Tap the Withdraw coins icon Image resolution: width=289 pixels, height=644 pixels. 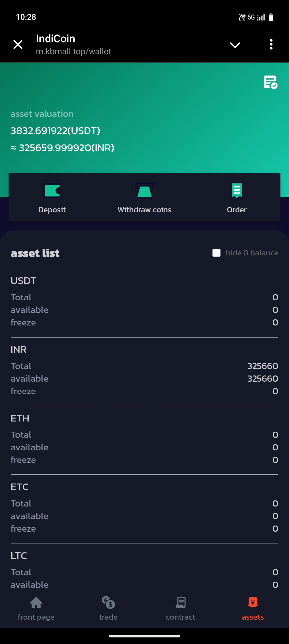tap(144, 191)
